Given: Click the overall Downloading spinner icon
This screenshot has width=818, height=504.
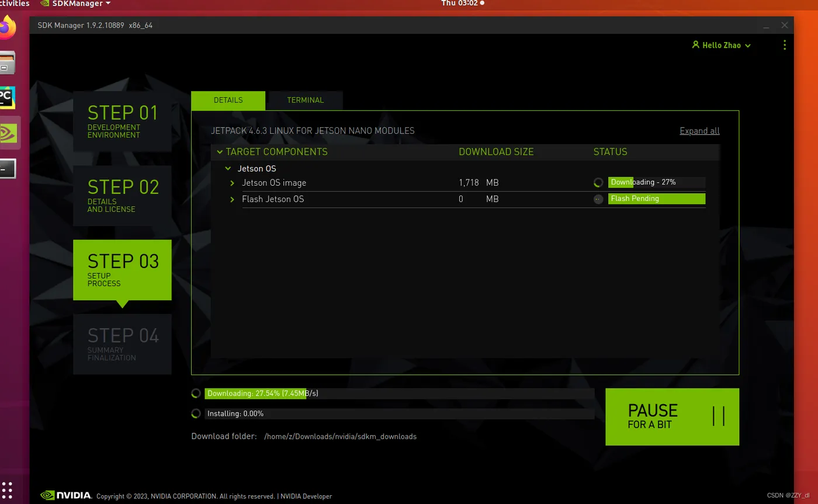Looking at the screenshot, I should pyautogui.click(x=196, y=394).
